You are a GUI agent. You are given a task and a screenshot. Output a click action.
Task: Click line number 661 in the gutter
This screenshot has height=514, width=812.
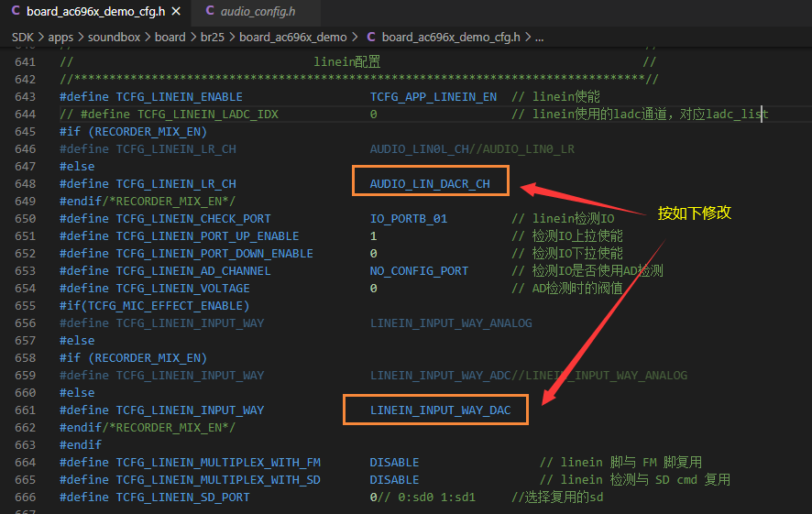[x=26, y=410]
